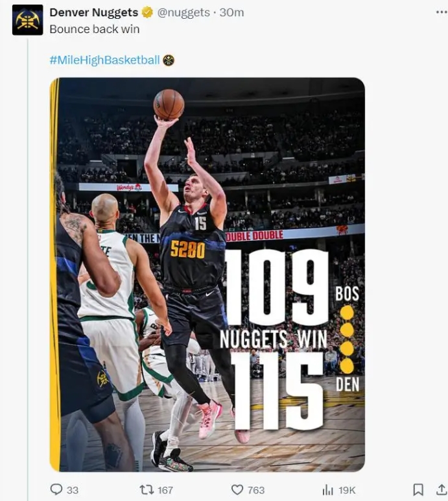Click the gold verified badge
448x501 pixels.
pyautogui.click(x=147, y=12)
